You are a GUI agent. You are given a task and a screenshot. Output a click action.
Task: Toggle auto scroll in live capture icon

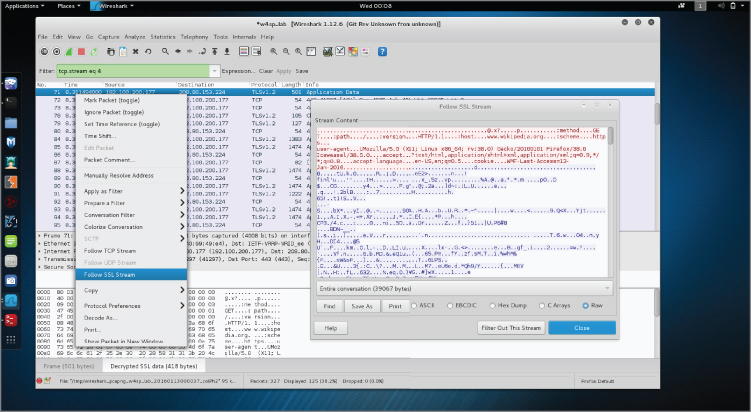click(x=256, y=52)
